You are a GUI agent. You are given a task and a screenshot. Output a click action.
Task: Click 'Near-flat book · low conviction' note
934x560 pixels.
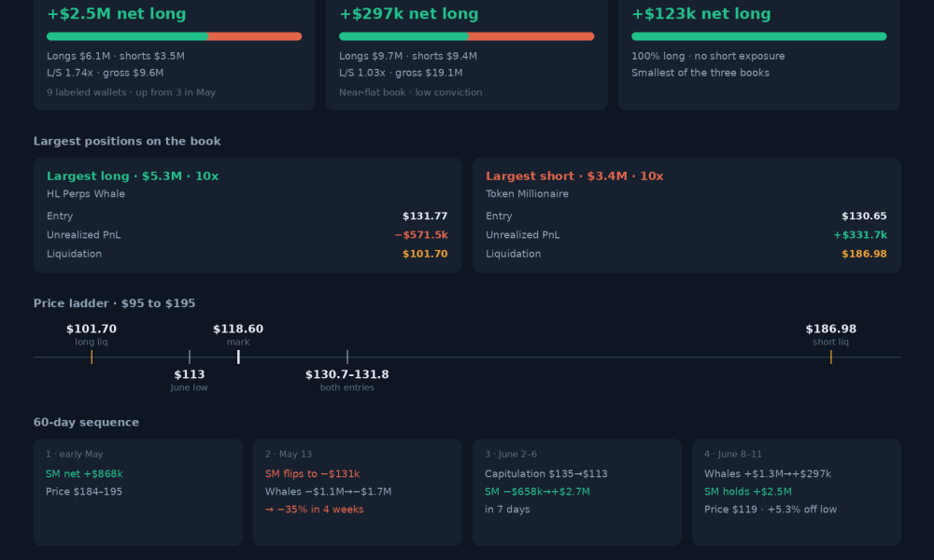coord(410,92)
